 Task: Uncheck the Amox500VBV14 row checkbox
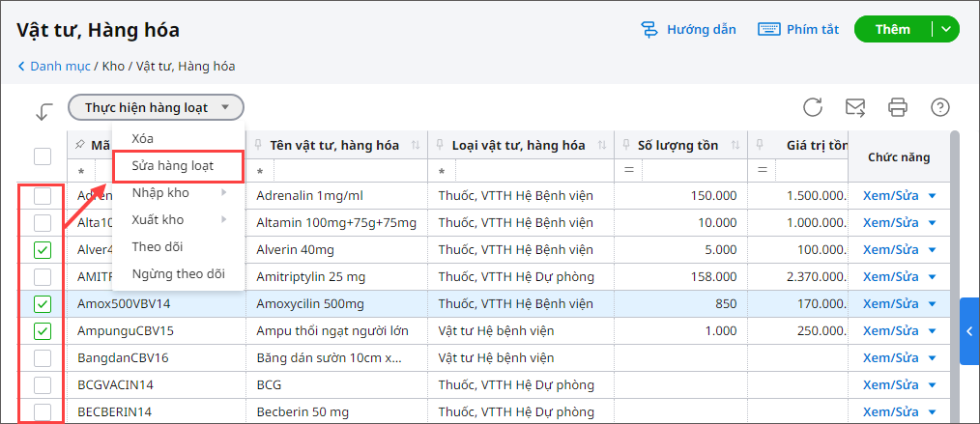43,304
